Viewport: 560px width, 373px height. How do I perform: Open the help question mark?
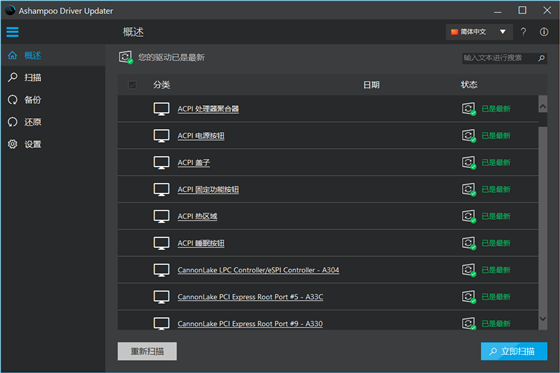523,32
